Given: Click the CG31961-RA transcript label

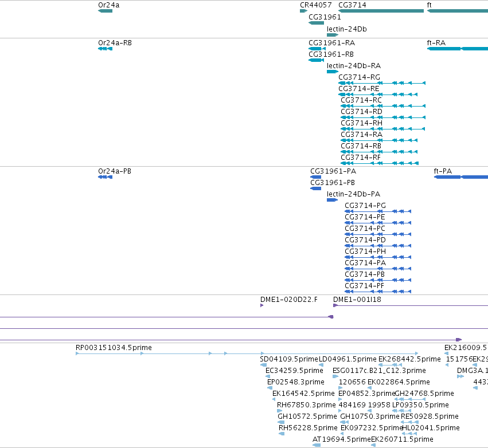Looking at the screenshot, I should click(x=332, y=43).
